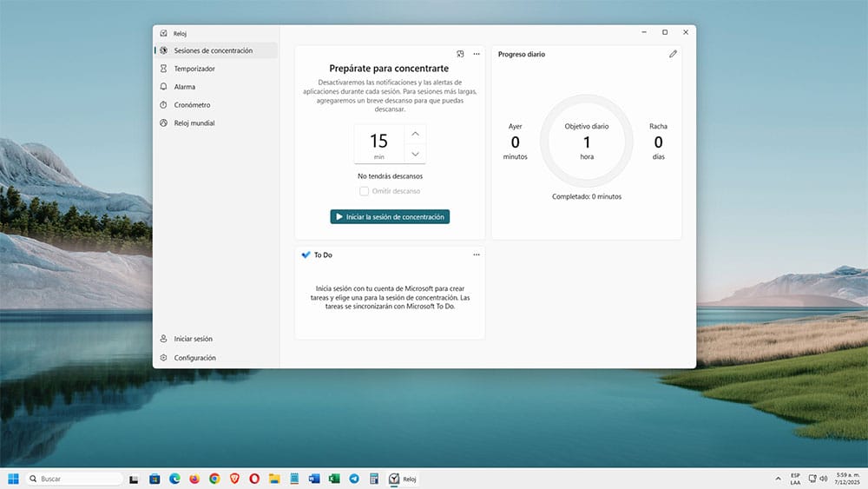Open the Windows Start menu
This screenshot has height=489, width=868.
pyautogui.click(x=13, y=479)
